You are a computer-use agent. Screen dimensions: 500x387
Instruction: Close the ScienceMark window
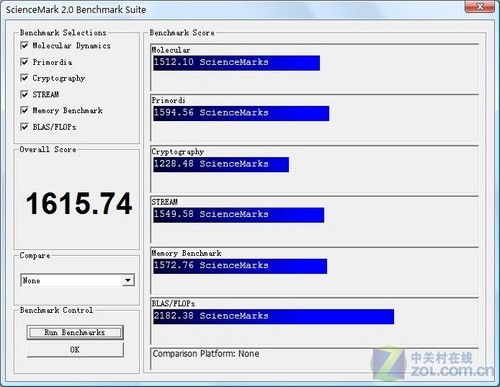(480, 6)
